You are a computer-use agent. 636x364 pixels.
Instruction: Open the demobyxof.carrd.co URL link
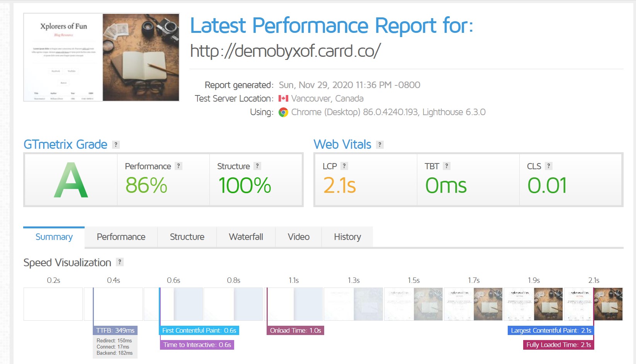coord(286,51)
